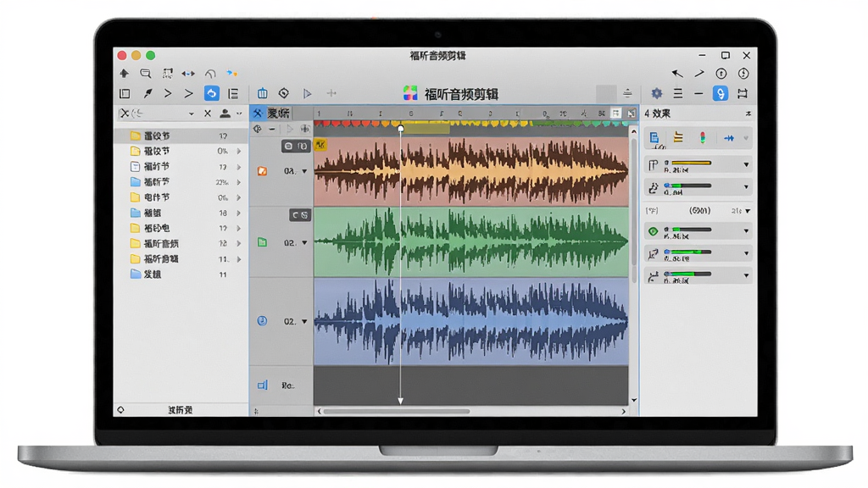Click the curved undo arrow icon
This screenshot has width=868, height=488.
[210, 74]
